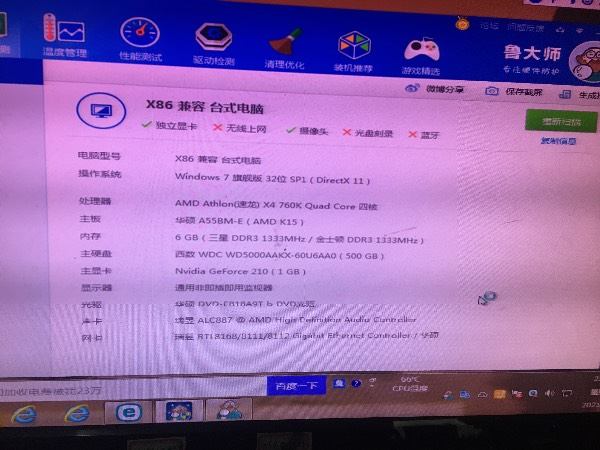The image size is (600, 450).
Task: Open 驱动检测 driver detection
Action: coord(214,44)
